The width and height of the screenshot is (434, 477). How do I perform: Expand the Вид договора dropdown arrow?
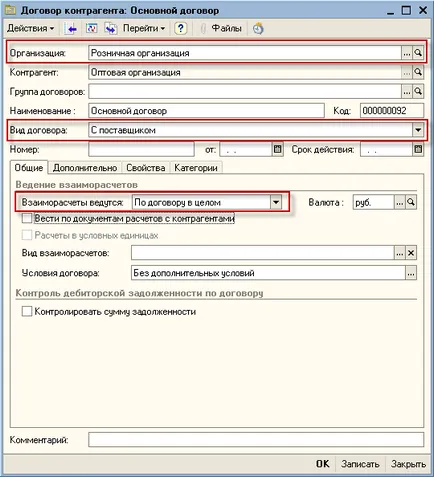418,130
